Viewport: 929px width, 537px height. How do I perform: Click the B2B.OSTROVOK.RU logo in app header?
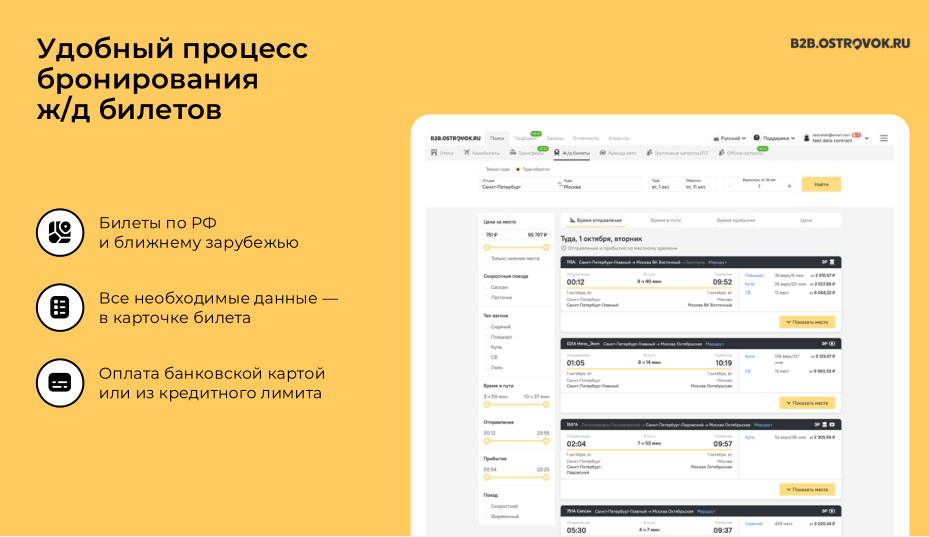(455, 138)
